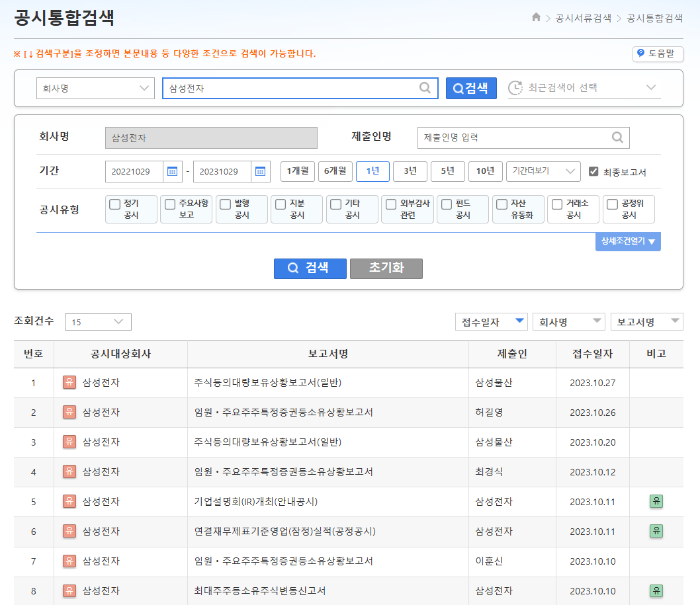The height and width of the screenshot is (605, 700).
Task: Check the 기타공시 checkbox
Action: 335,204
